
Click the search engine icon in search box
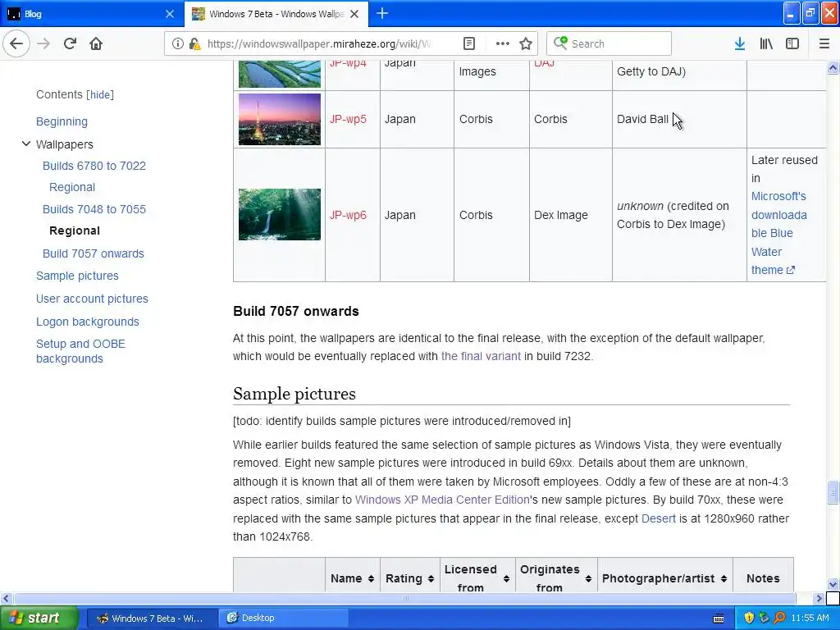pyautogui.click(x=560, y=43)
